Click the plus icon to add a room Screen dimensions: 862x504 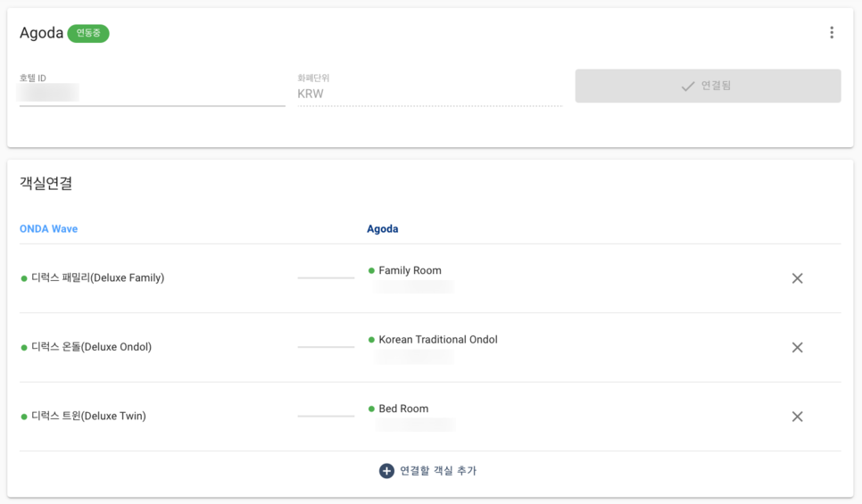386,471
